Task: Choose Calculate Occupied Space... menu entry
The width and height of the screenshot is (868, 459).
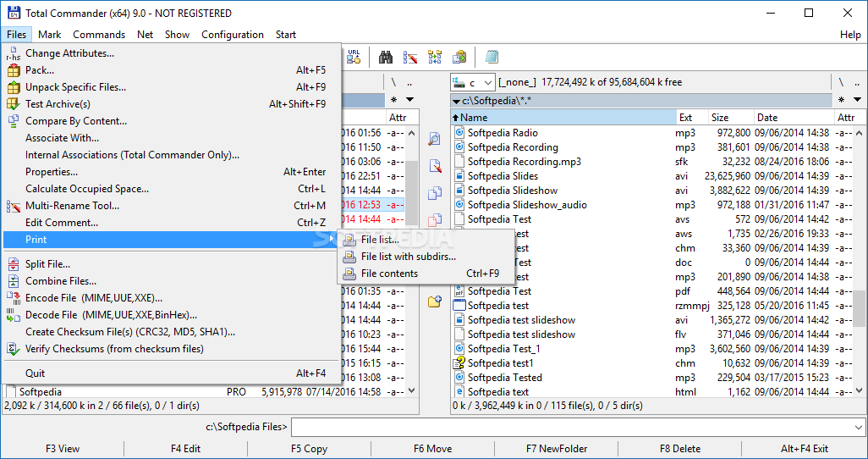Action: click(171, 189)
